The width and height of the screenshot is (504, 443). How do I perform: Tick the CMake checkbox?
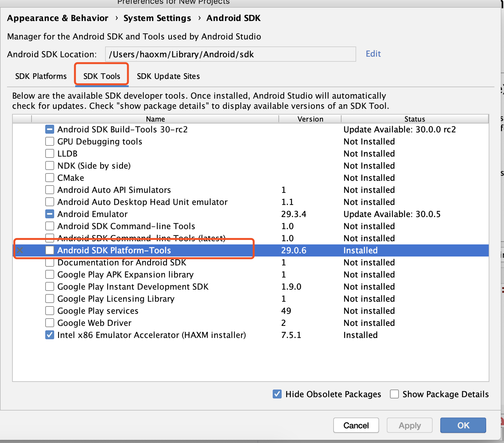click(x=50, y=178)
